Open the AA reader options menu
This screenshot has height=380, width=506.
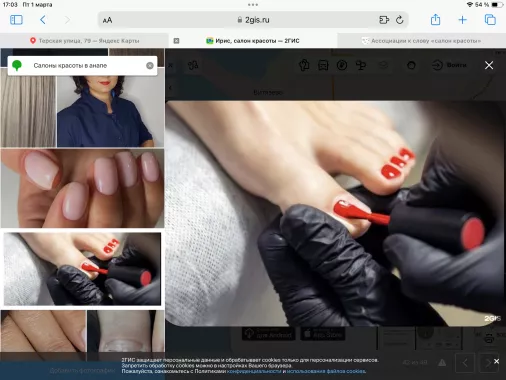(x=107, y=20)
